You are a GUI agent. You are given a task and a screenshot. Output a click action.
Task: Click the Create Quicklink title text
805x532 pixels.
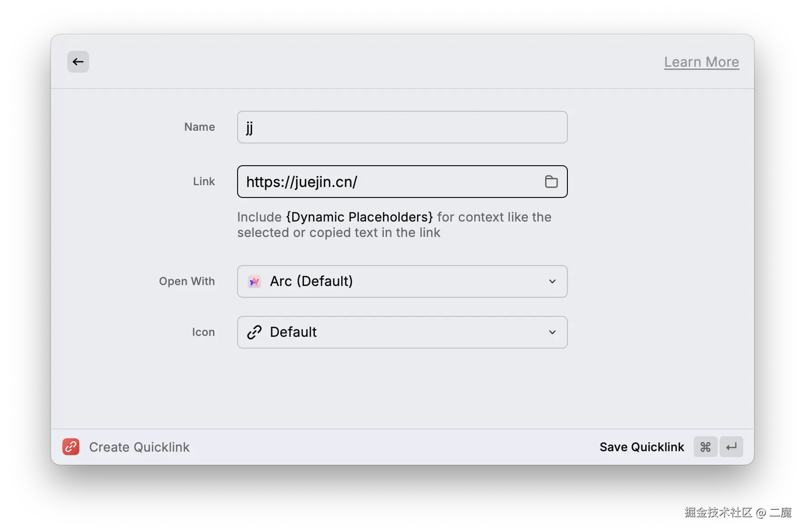point(139,447)
